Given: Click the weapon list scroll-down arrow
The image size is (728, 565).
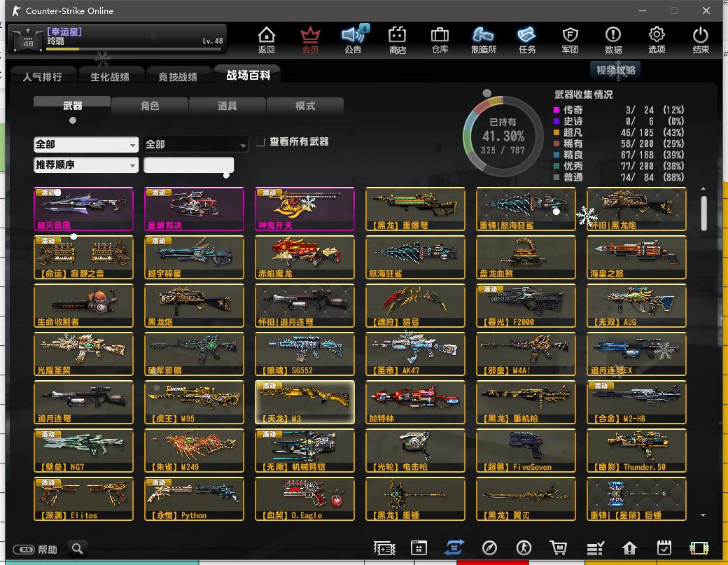Looking at the screenshot, I should [x=703, y=515].
